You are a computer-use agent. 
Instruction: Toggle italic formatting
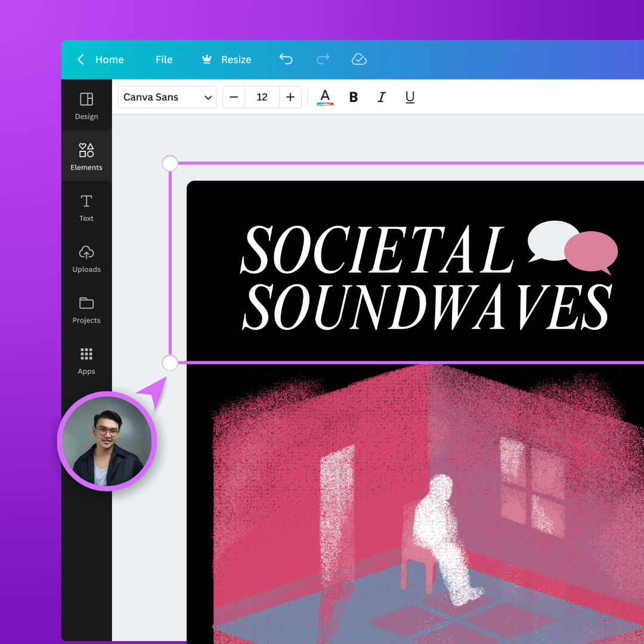tap(382, 97)
